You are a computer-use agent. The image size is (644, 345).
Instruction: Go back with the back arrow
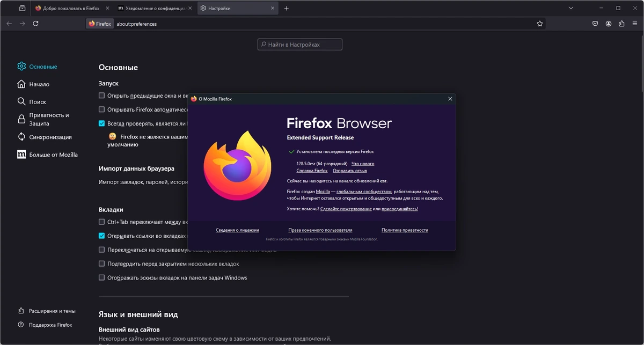pos(9,24)
